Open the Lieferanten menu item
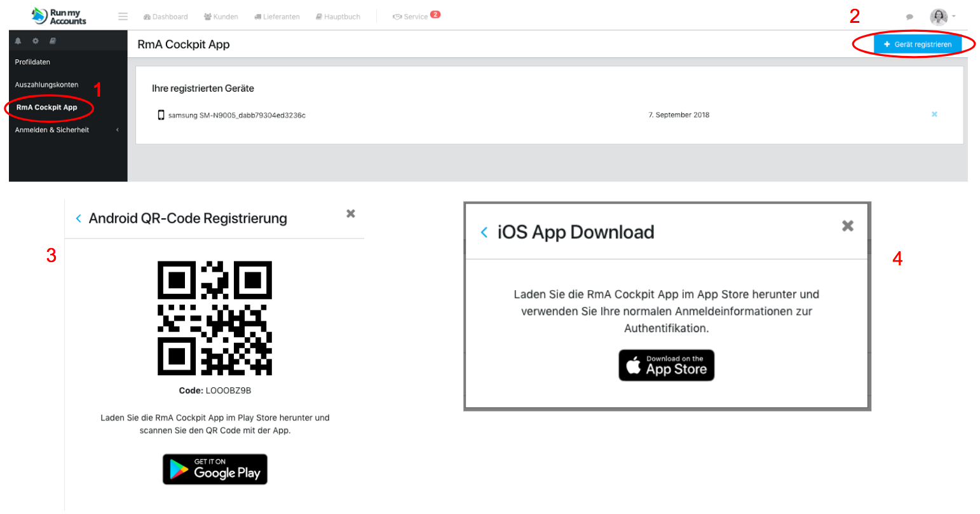 (x=277, y=17)
